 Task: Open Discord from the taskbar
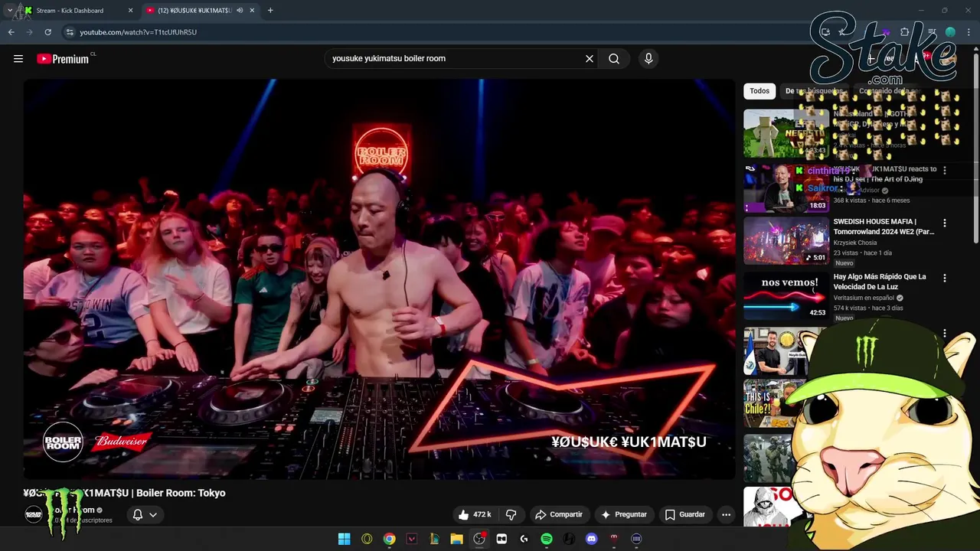[591, 539]
